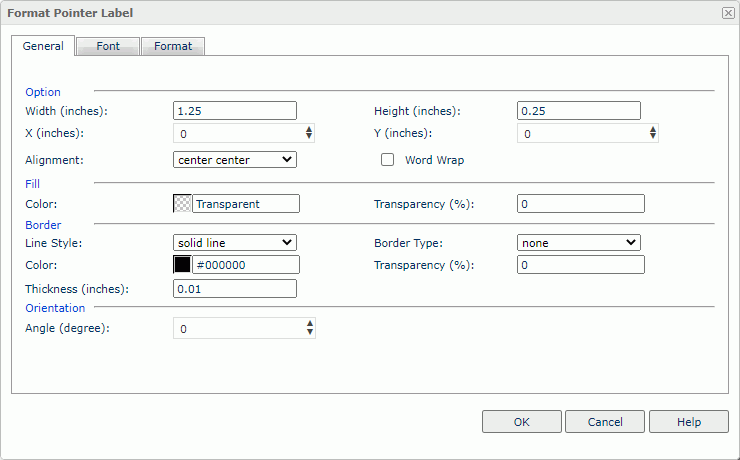Click the Cancel button
740x460 pixels.
click(605, 421)
